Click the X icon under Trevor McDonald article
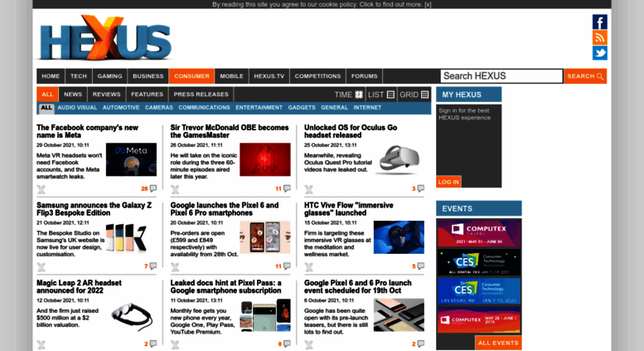 pyautogui.click(x=175, y=189)
